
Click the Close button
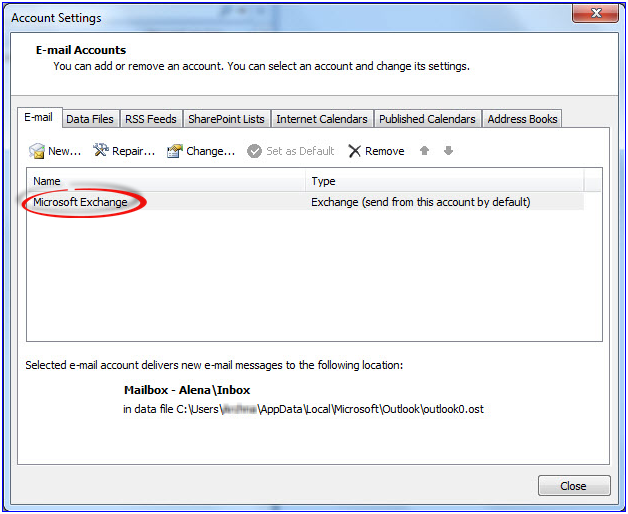coord(574,486)
